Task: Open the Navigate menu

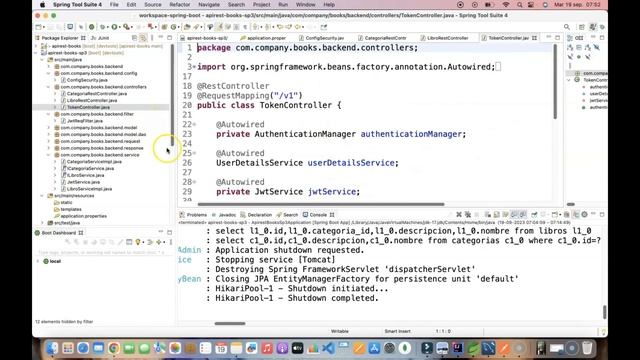Action: click(209, 4)
